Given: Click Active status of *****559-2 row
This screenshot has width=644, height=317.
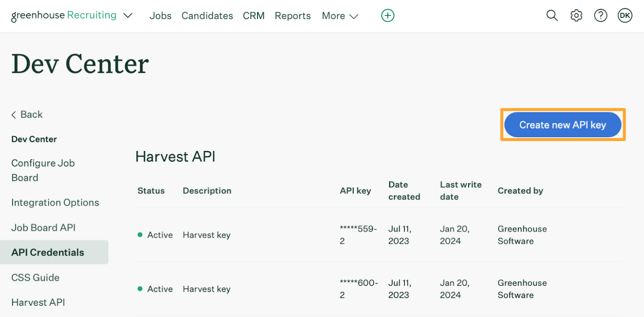Looking at the screenshot, I should coord(155,235).
